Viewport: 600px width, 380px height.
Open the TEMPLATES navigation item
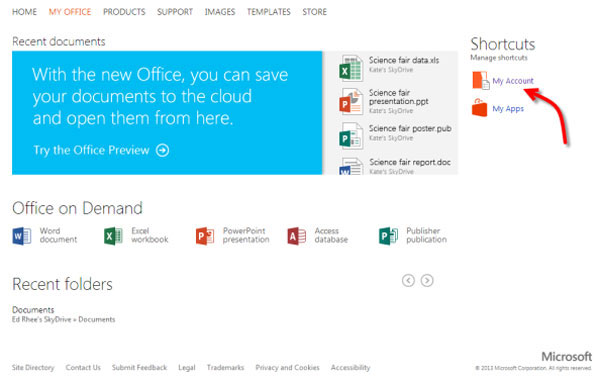pyautogui.click(x=269, y=12)
